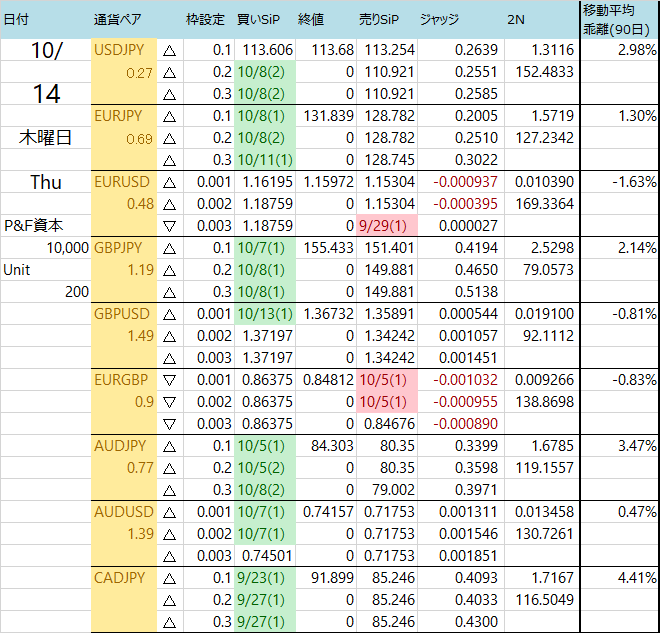Select the 10,000 capital value cell
The height and width of the screenshot is (633, 660).
(45, 247)
